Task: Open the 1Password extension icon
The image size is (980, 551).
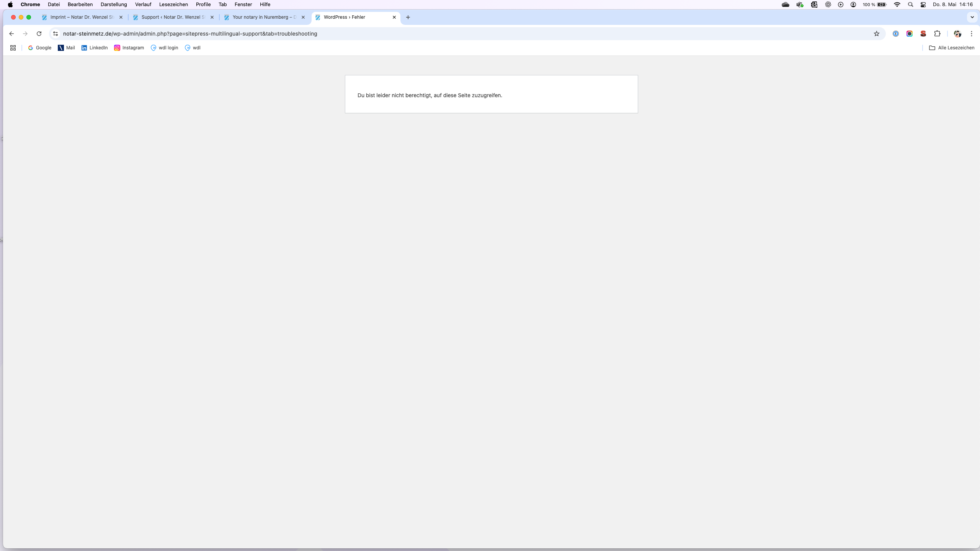Action: (896, 34)
